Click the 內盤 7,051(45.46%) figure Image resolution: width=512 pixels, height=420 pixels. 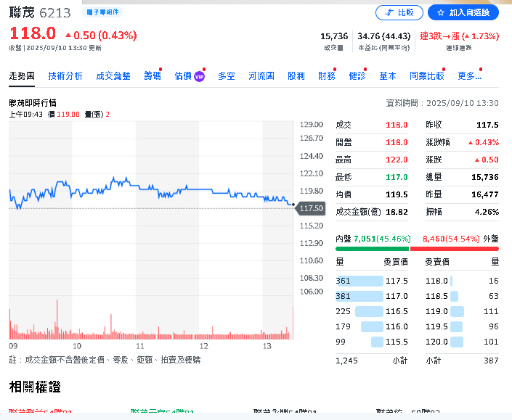click(x=382, y=239)
